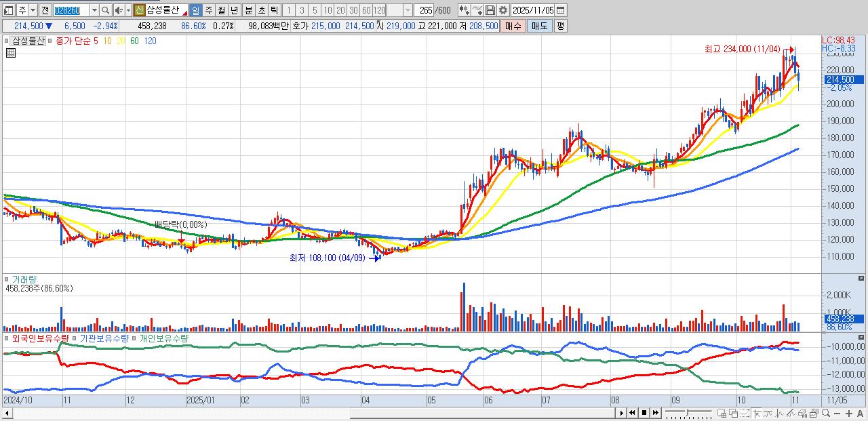Save chart with the floppy disk icon
Image resolution: width=868 pixels, height=421 pixels.
coord(490,10)
